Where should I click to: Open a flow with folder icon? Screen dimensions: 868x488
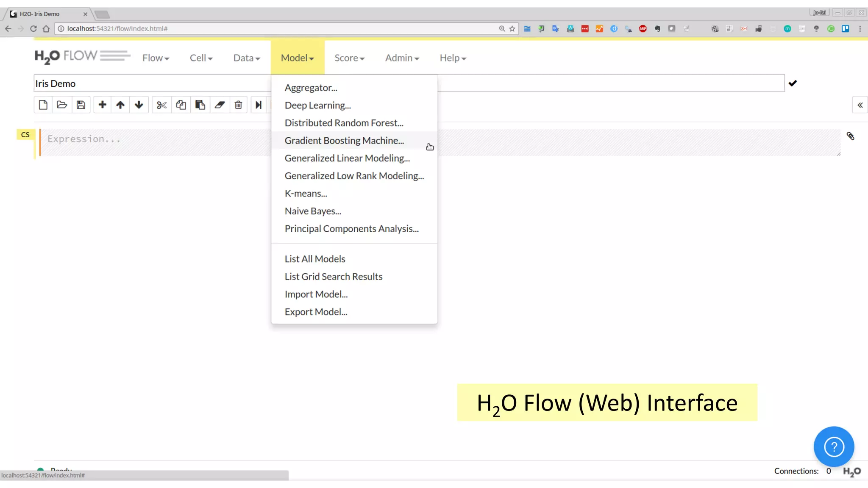[62, 105]
